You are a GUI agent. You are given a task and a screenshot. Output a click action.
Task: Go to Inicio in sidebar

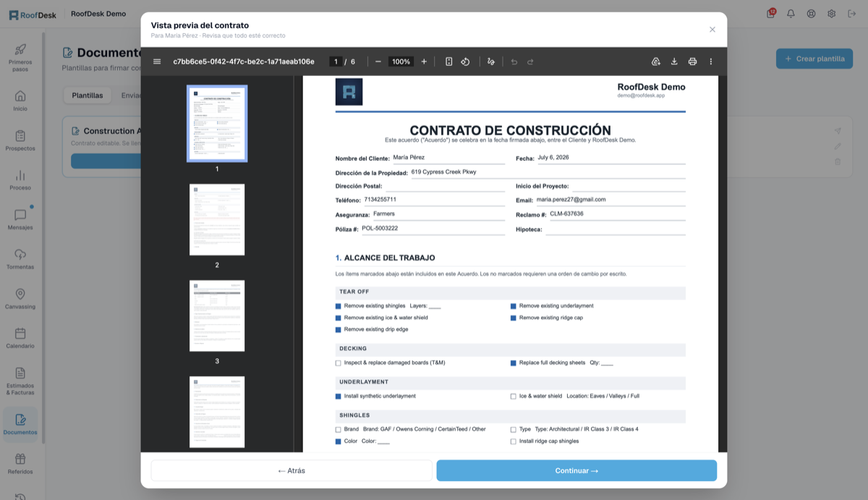tap(20, 101)
